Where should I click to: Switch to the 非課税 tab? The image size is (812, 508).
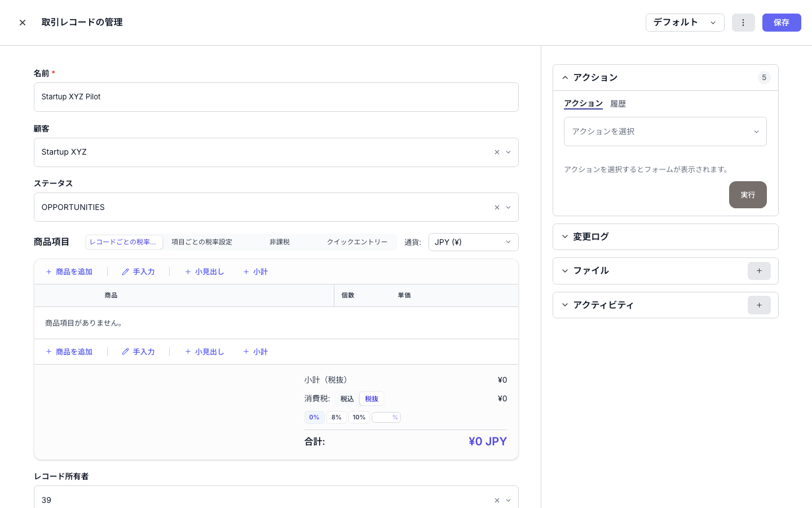[280, 242]
